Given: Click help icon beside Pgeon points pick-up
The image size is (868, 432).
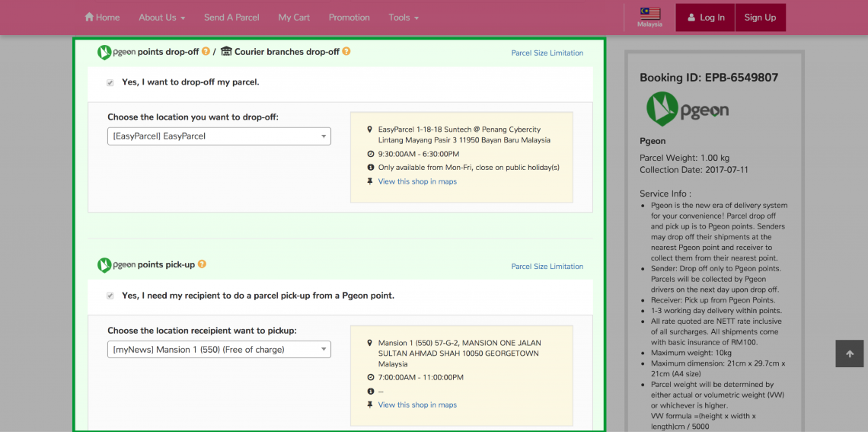Looking at the screenshot, I should (202, 264).
